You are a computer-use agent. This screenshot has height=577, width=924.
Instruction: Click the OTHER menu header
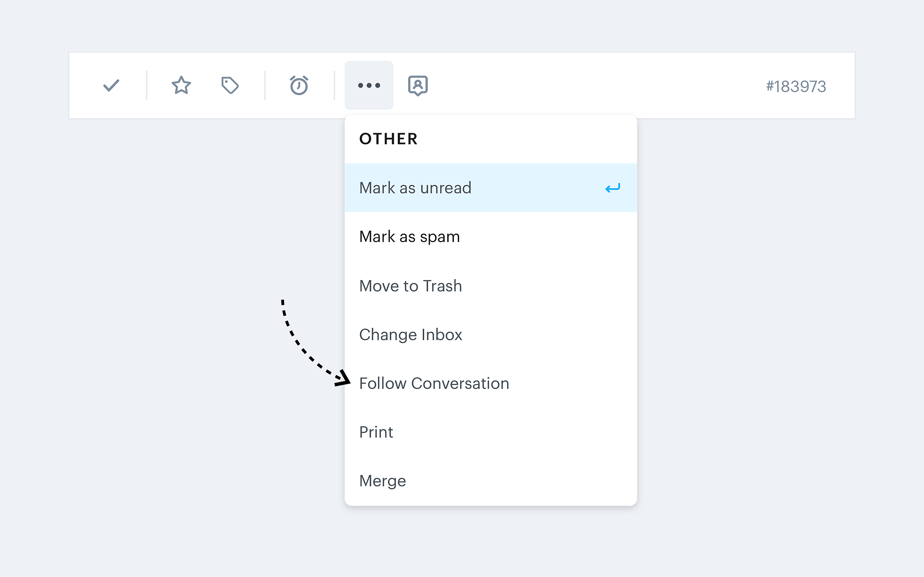click(388, 139)
